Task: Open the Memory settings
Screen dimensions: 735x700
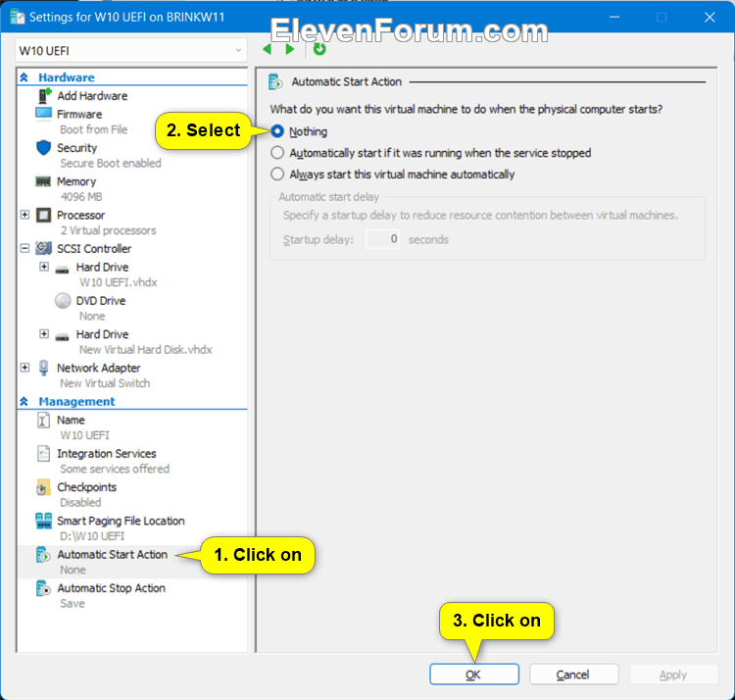Action: coord(76,181)
